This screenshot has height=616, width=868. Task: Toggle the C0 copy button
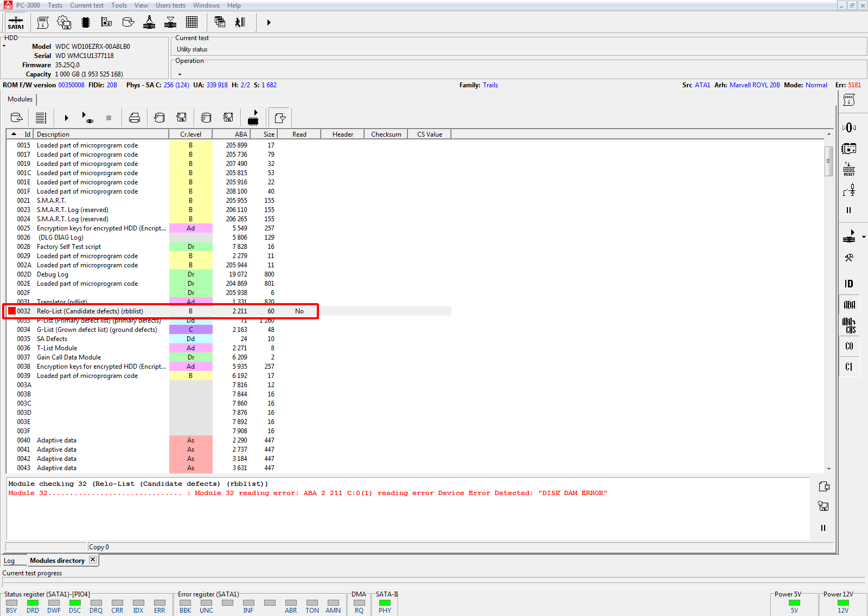coord(849,346)
